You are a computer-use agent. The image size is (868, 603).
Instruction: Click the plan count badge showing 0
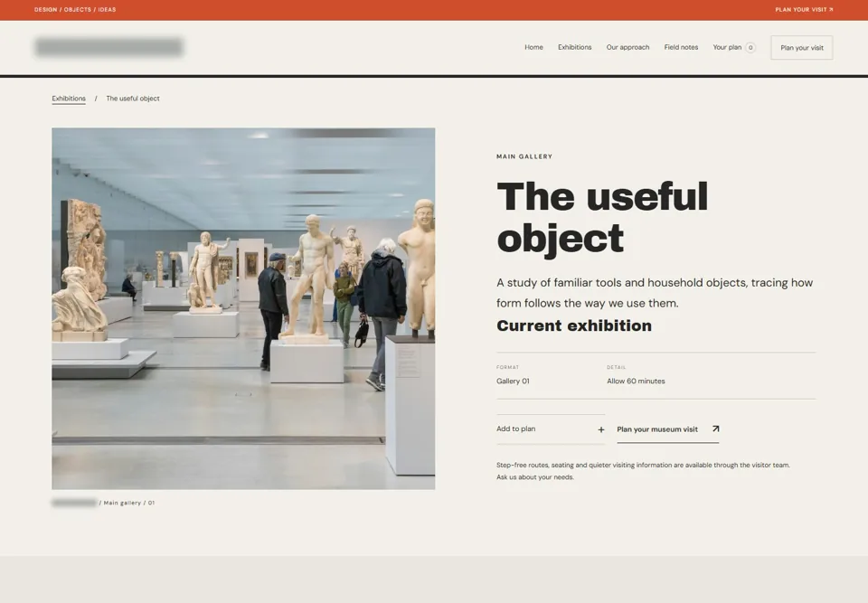pos(750,48)
